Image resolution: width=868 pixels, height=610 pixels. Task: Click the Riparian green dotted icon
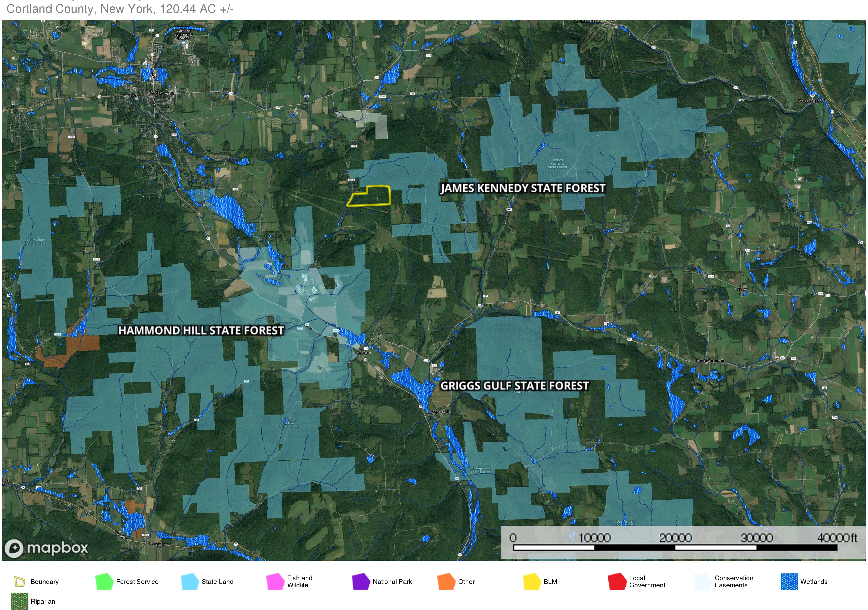coord(20,601)
